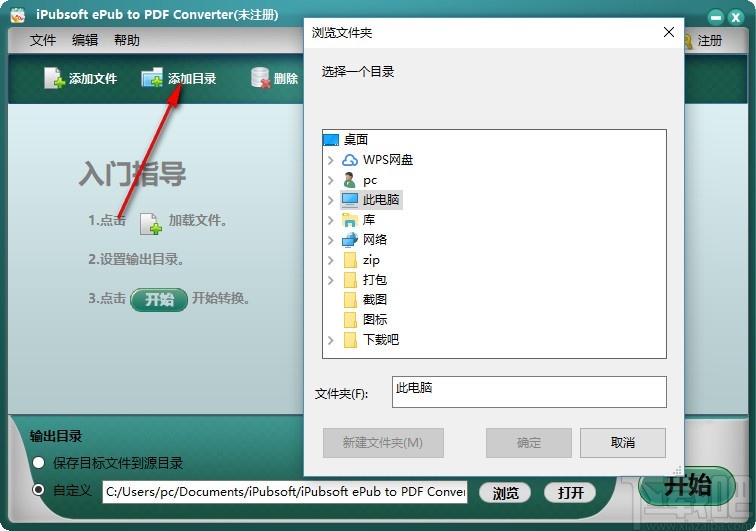Click 取消 to cancel folder browsing
Viewport: 756px width, 531px height.
[623, 443]
